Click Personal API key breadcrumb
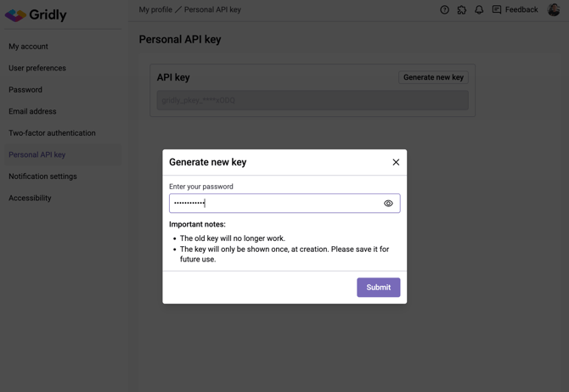Screen dimensions: 569x392 212,10
